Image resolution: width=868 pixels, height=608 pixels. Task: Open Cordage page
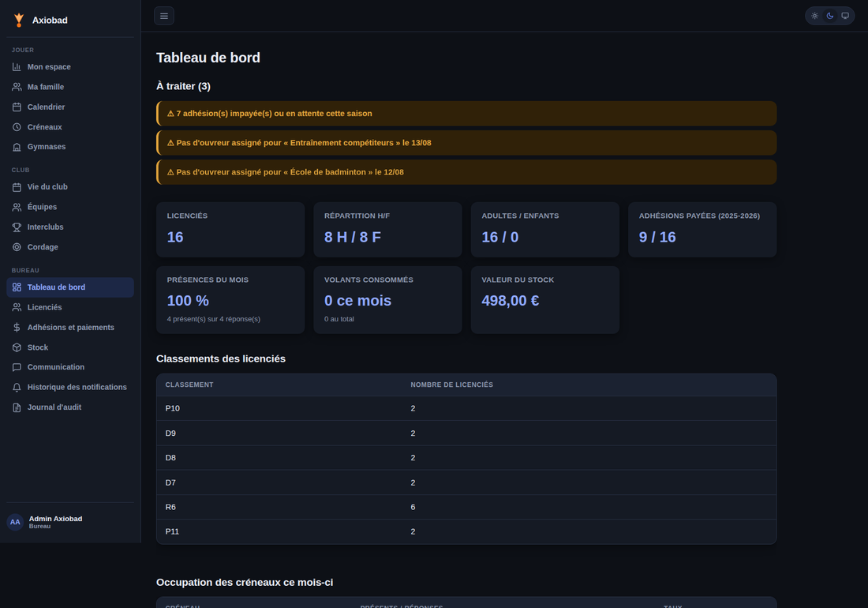pyautogui.click(x=70, y=247)
